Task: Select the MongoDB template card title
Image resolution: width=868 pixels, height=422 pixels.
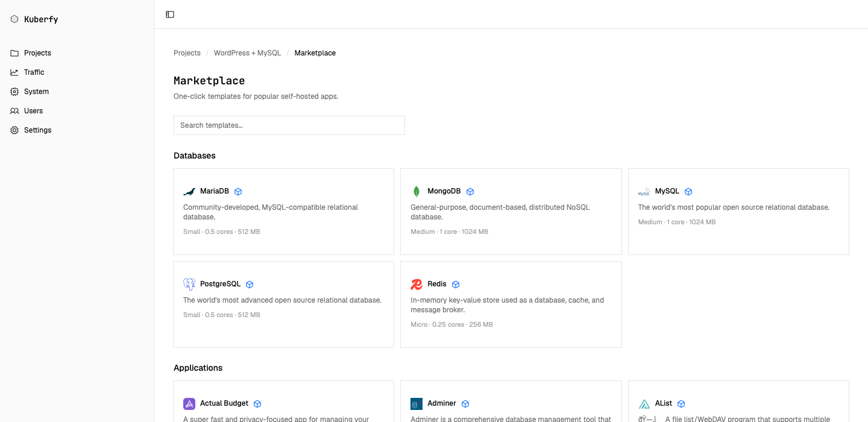Action: point(444,191)
